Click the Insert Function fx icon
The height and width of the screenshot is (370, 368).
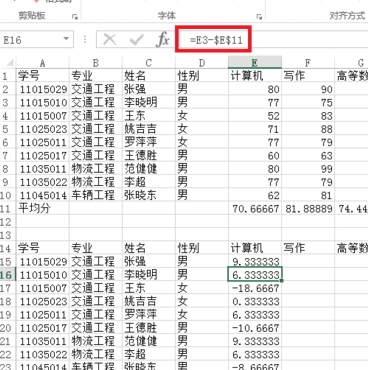tap(163, 40)
